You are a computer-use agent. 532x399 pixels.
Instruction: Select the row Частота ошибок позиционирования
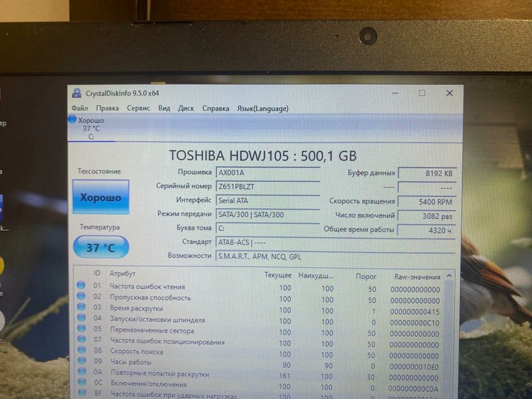coord(259,343)
